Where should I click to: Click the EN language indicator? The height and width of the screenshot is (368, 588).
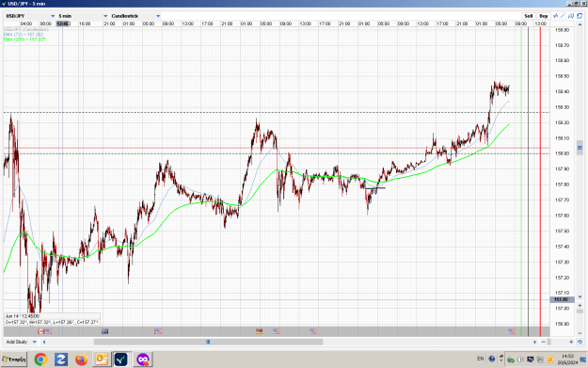coord(480,359)
